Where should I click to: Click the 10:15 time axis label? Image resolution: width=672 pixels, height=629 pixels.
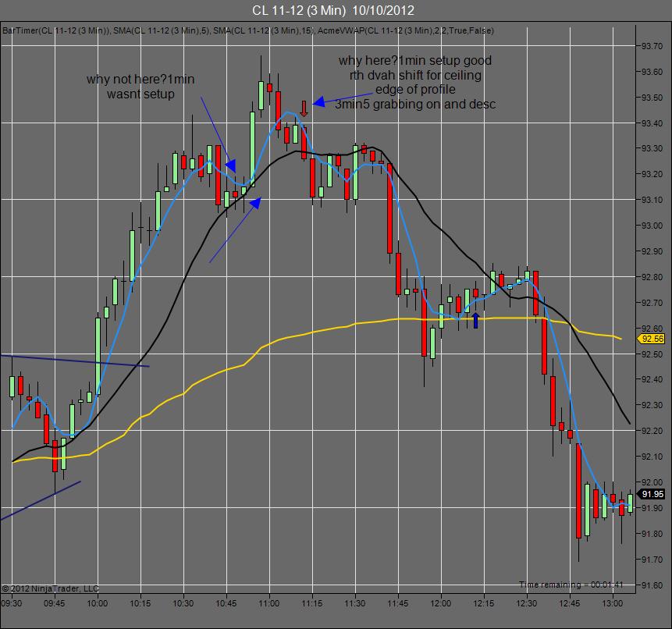140,603
